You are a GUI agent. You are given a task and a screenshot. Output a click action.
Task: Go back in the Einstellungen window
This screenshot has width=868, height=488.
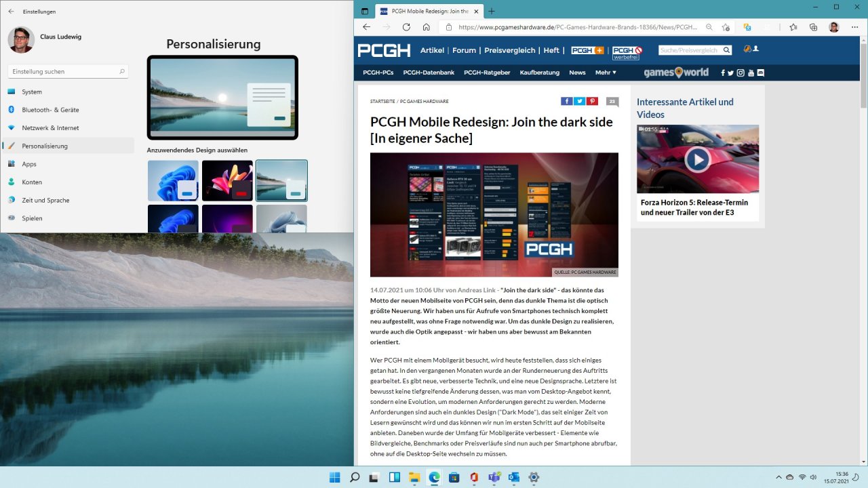point(11,12)
